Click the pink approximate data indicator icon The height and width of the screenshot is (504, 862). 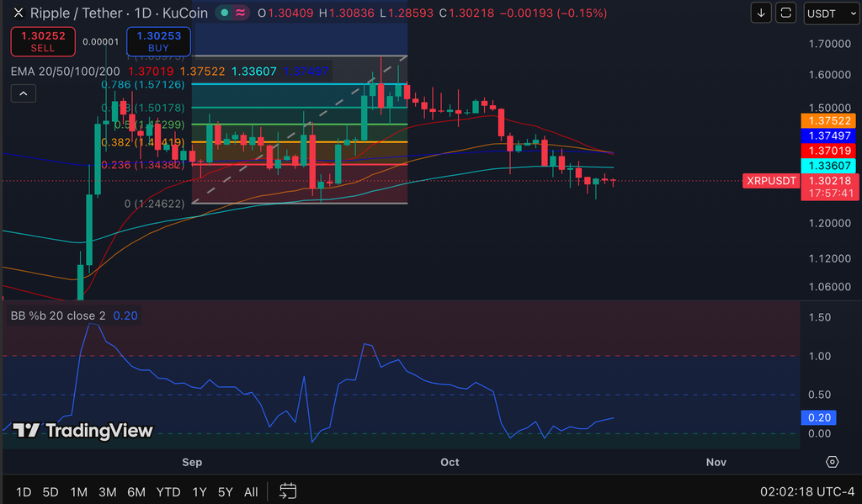click(240, 13)
